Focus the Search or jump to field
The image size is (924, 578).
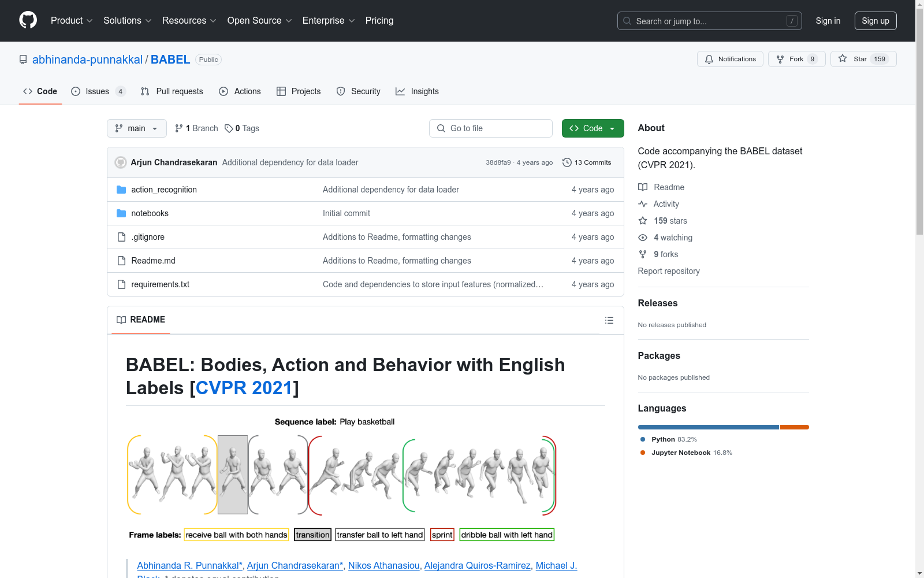click(x=710, y=21)
